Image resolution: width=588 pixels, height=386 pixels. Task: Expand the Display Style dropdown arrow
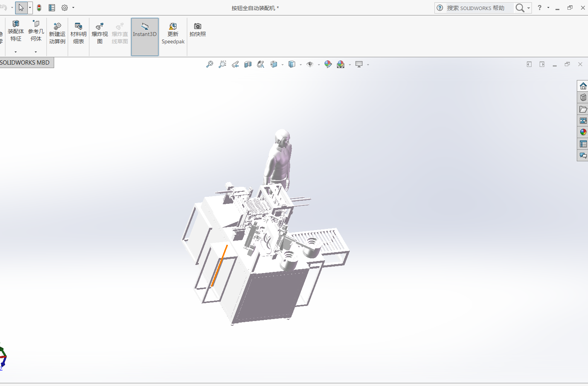301,65
